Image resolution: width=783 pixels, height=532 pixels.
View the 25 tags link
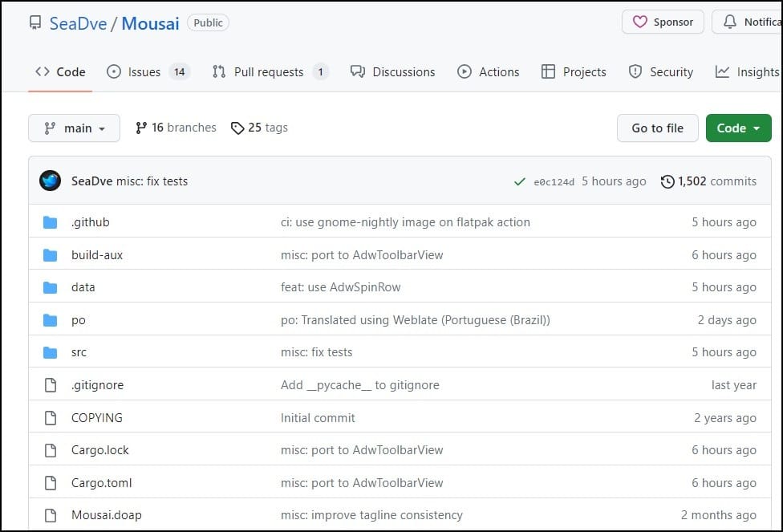(x=259, y=128)
